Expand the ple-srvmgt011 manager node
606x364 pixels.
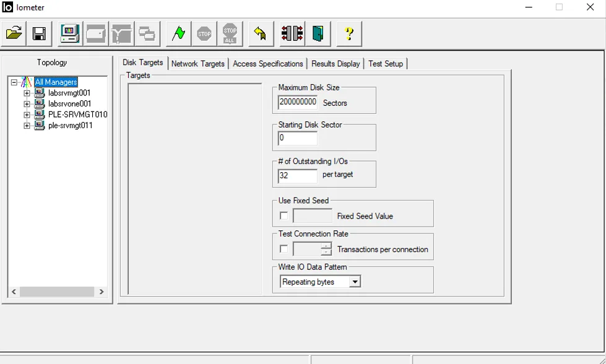(27, 126)
